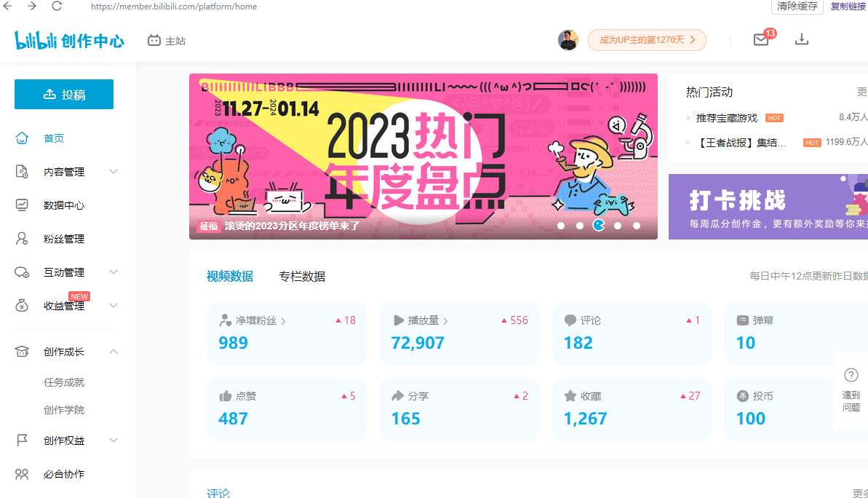Image resolution: width=868 pixels, height=498 pixels.
Task: Click the 遇到问题 help question icon
Action: [x=851, y=374]
